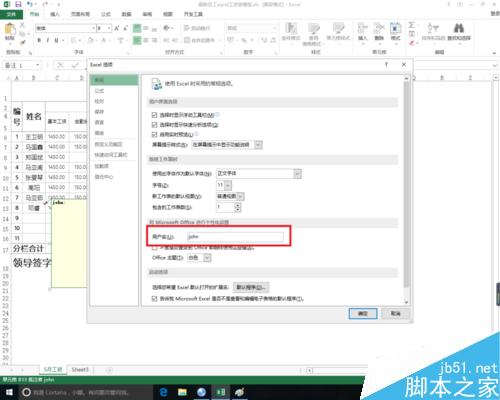Click the Decrease Font Size icon
The width and height of the screenshot is (500, 400).
[x=126, y=28]
